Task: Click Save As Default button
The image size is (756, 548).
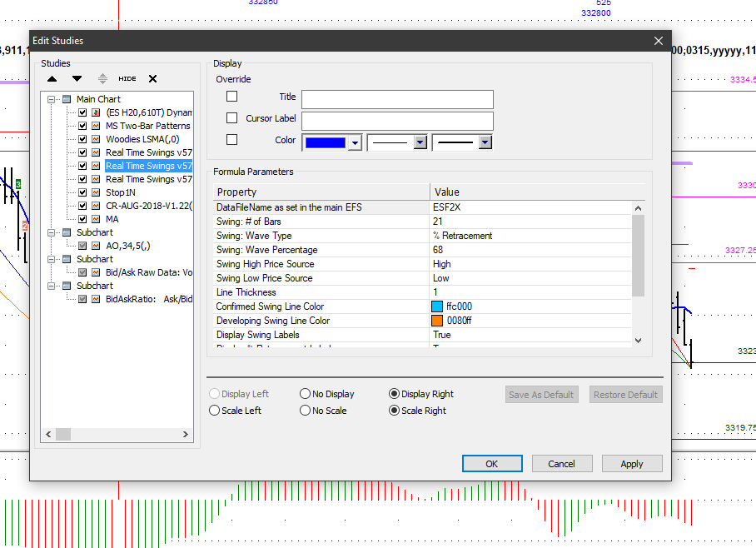Action: (541, 395)
